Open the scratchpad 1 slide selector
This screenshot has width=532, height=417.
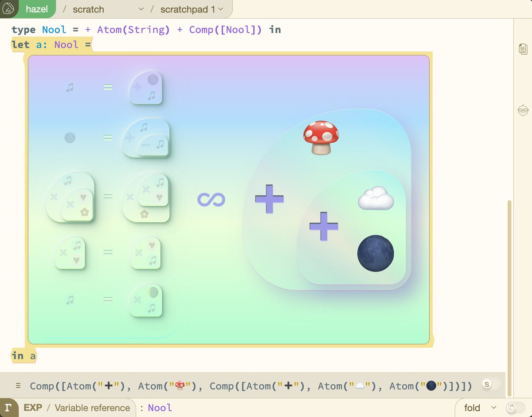pyautogui.click(x=192, y=9)
